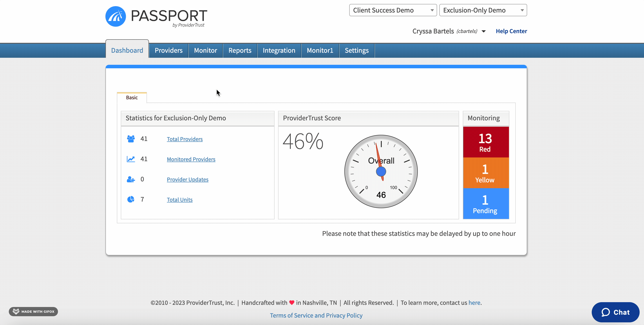Viewport: 644px width, 325px height.
Task: Click the red heart icon in footer
Action: pos(292,303)
